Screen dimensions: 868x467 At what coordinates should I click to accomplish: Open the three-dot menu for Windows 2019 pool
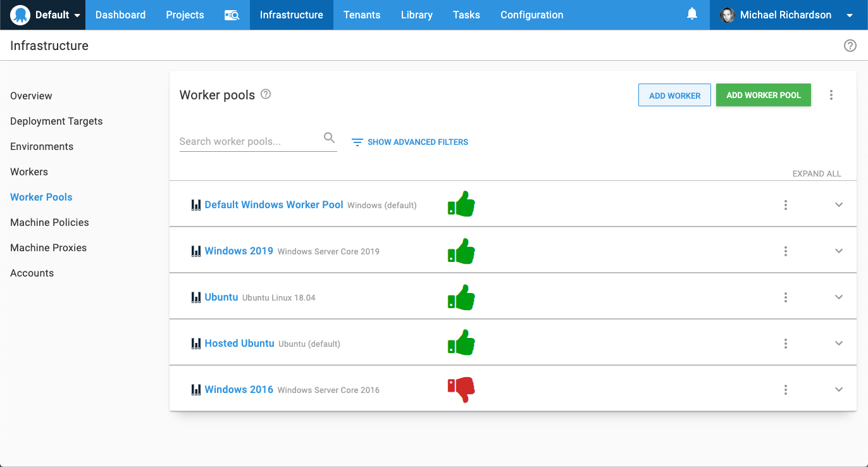(x=786, y=251)
